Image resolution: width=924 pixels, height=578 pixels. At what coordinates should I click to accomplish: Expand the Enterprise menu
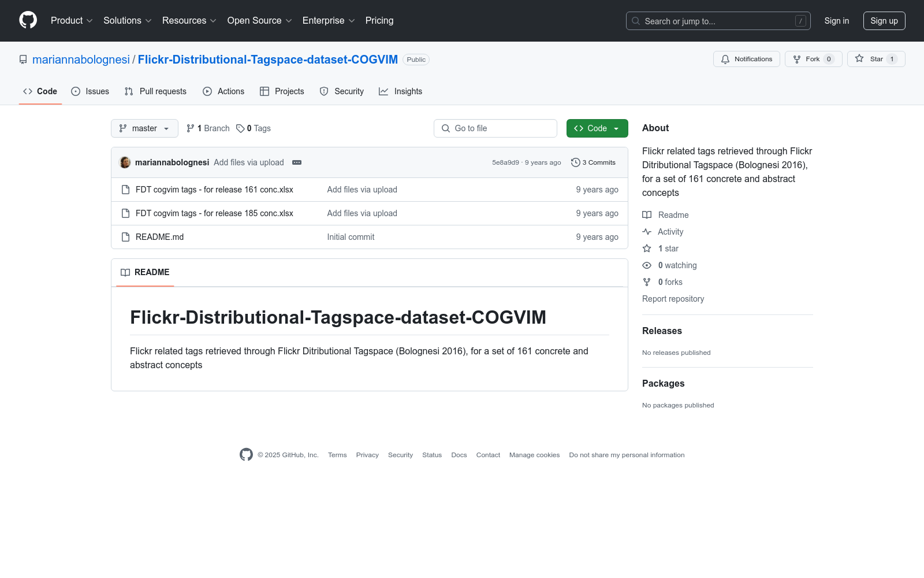point(329,20)
